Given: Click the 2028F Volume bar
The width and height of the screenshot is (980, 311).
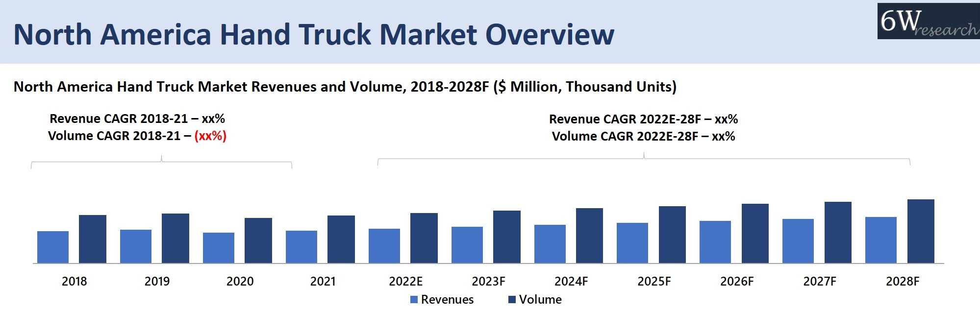Looking at the screenshot, I should (x=921, y=231).
